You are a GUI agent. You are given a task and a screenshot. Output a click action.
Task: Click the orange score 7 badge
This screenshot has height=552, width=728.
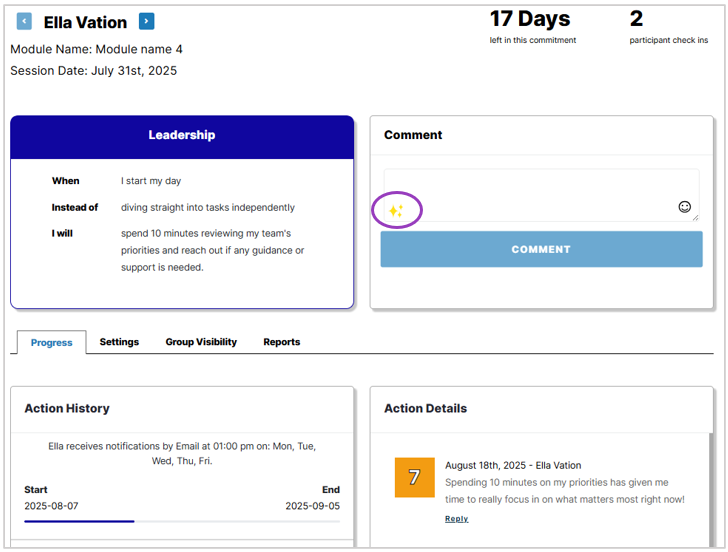tap(415, 477)
